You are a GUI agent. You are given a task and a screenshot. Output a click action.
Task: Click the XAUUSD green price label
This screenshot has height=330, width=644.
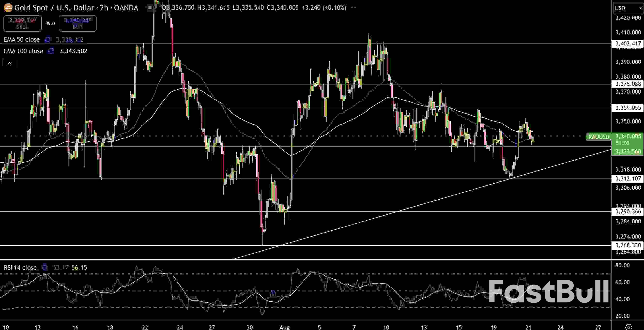[598, 137]
